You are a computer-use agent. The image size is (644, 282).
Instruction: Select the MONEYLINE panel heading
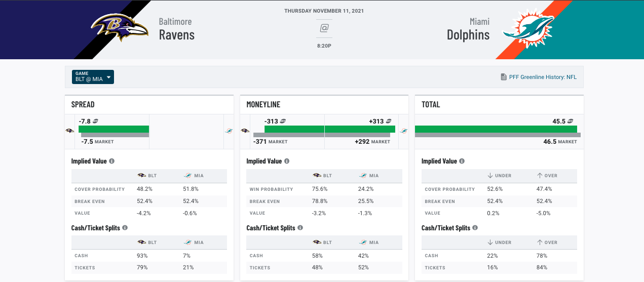coord(263,105)
